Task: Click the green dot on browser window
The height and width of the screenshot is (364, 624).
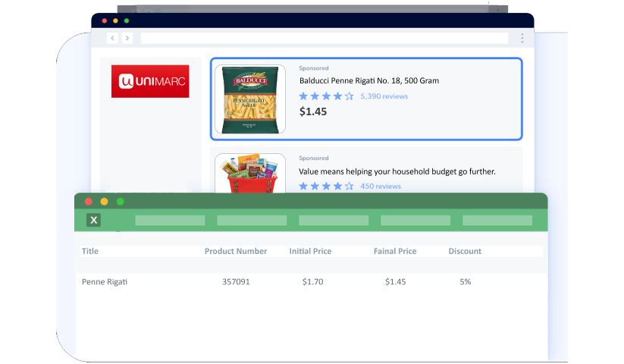Action: tap(127, 20)
